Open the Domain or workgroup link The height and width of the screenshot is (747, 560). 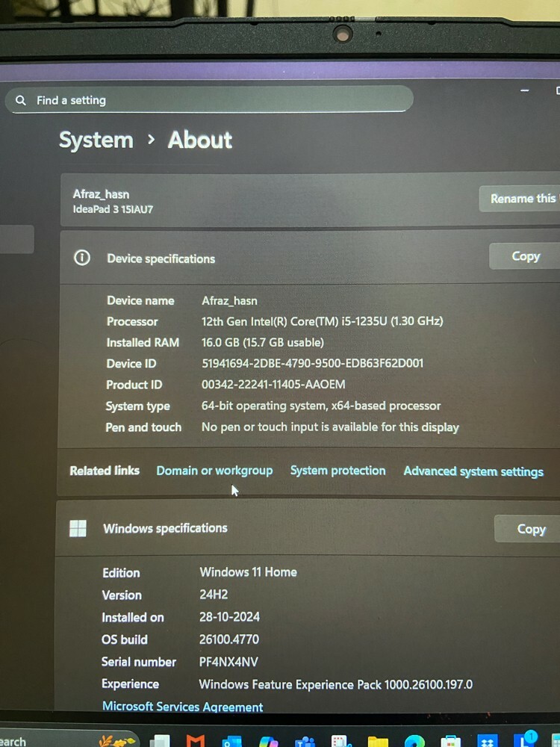click(215, 471)
